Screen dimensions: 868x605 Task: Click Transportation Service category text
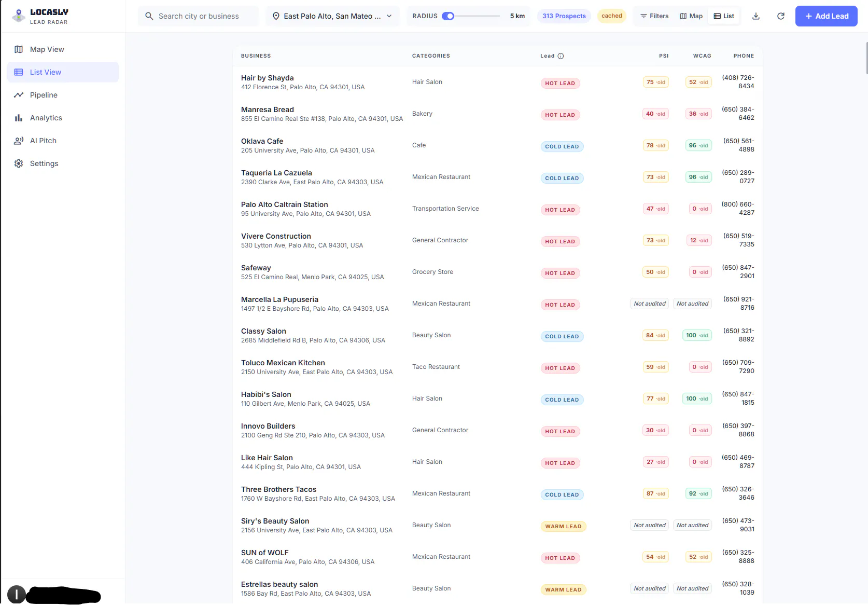point(445,209)
